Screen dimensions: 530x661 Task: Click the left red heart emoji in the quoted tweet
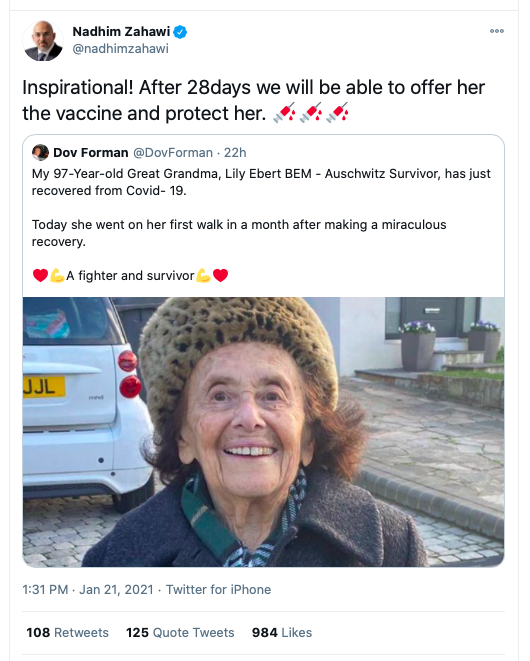coord(40,275)
